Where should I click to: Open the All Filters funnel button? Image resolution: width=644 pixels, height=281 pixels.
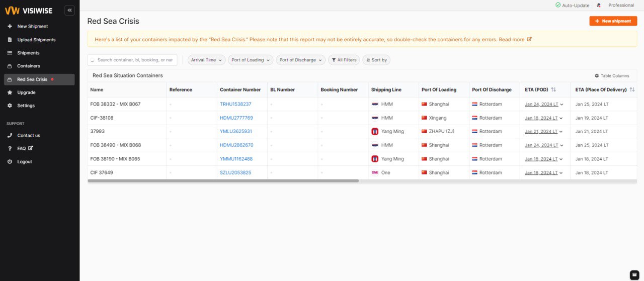(x=344, y=60)
